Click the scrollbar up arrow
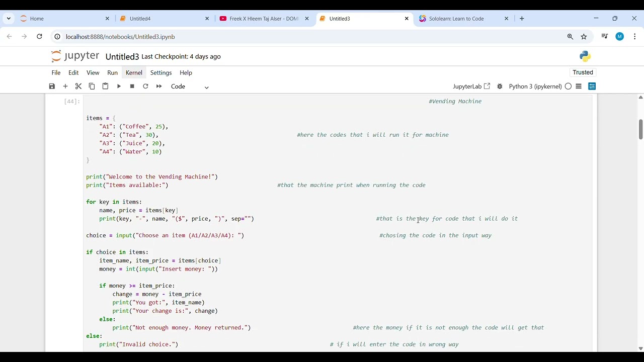Screen dimensions: 644x362 point(640,97)
